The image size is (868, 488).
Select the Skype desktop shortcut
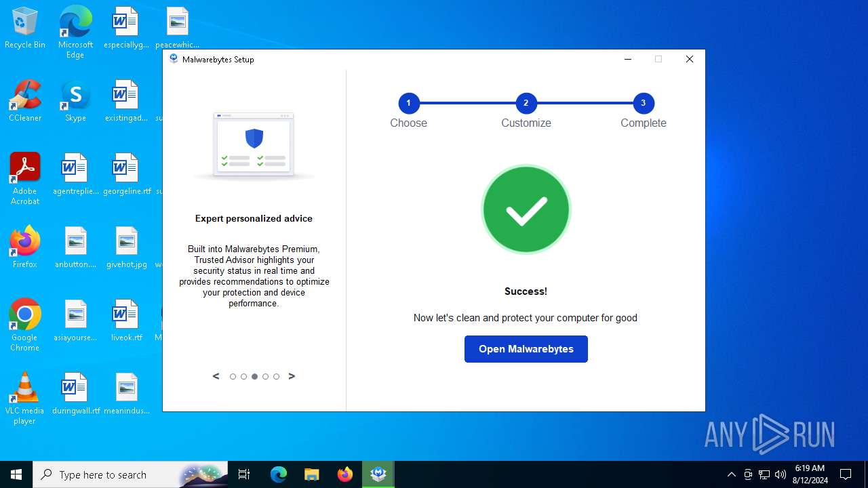tap(75, 101)
